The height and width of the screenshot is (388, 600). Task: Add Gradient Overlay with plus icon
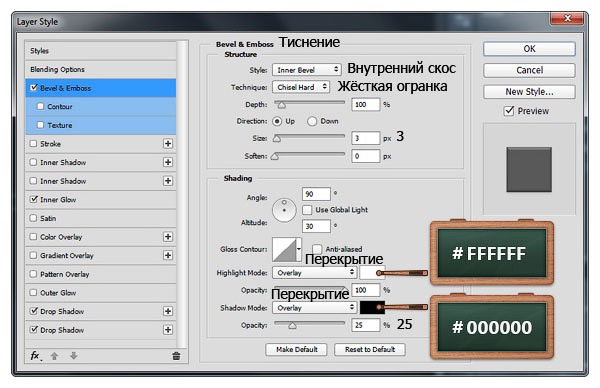click(168, 255)
